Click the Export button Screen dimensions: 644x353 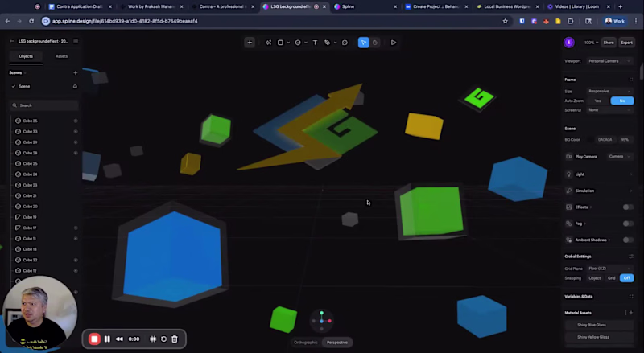[x=627, y=43]
